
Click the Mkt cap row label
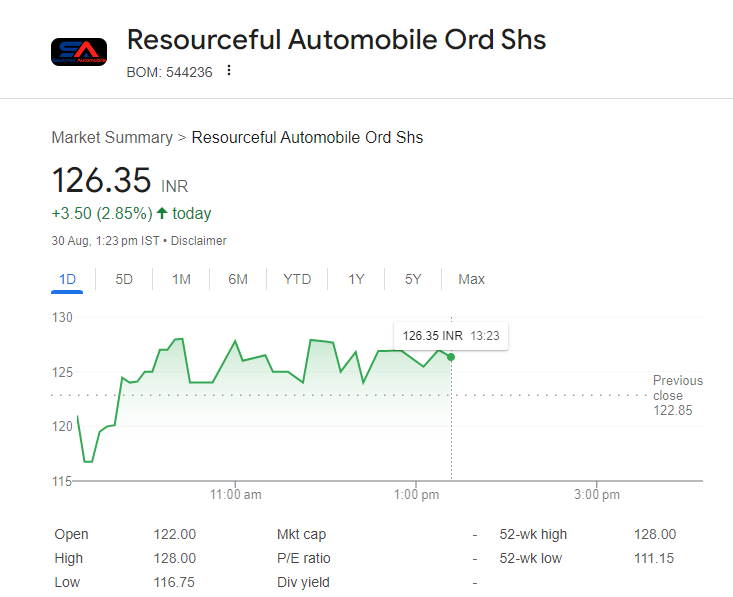(301, 535)
